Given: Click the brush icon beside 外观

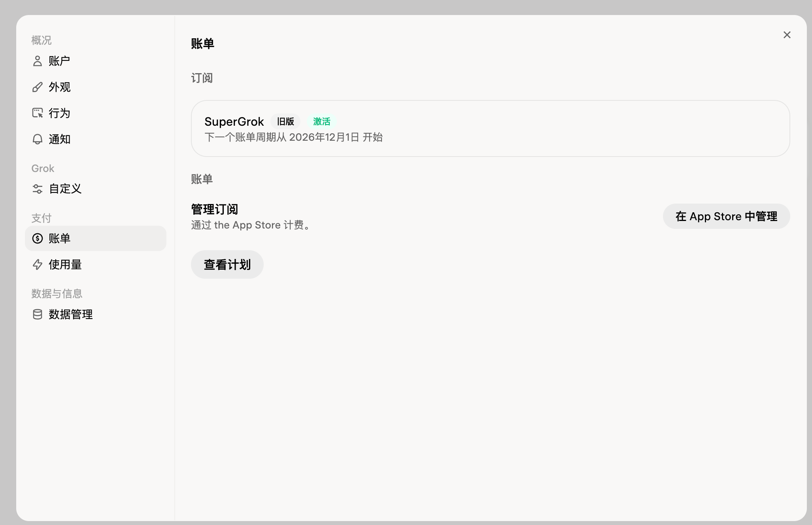Looking at the screenshot, I should pyautogui.click(x=38, y=87).
